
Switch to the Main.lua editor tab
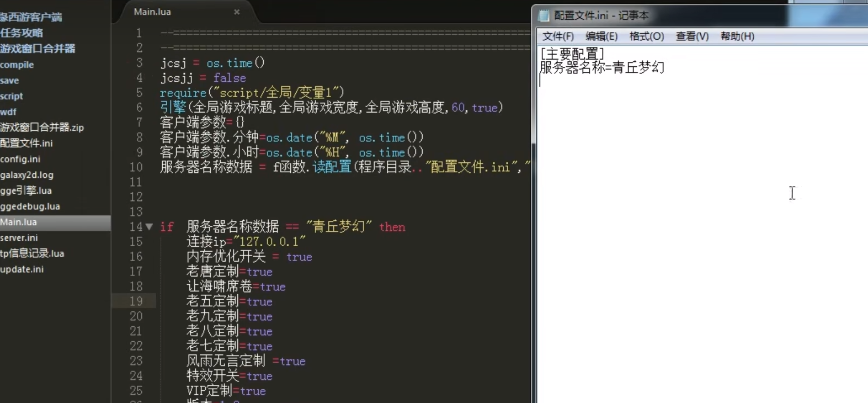152,12
